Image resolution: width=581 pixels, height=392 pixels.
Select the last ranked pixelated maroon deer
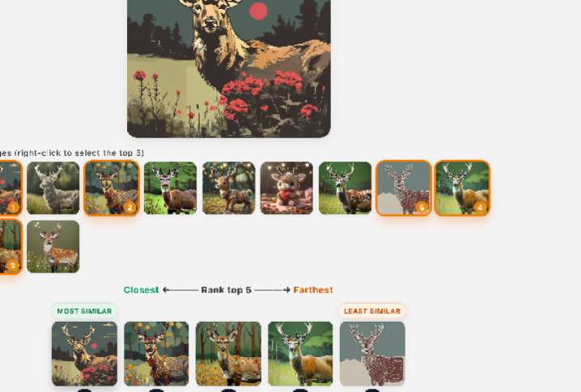[x=372, y=354]
